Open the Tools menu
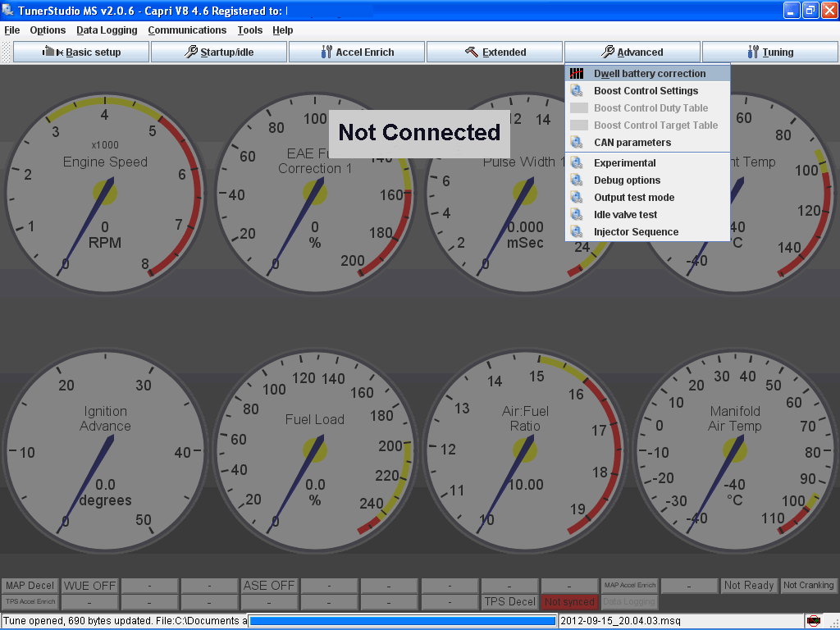The image size is (840, 630). 249,30
